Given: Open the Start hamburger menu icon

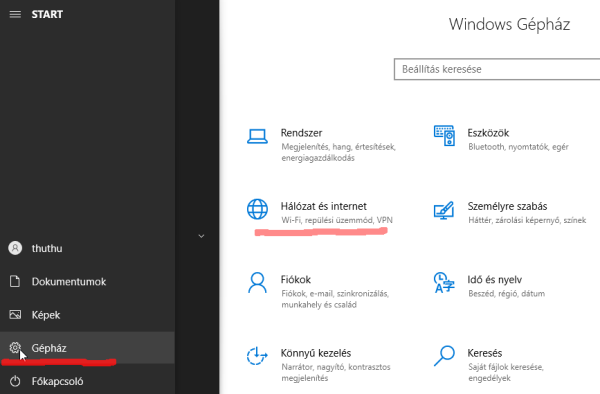Looking at the screenshot, I should click(x=15, y=15).
